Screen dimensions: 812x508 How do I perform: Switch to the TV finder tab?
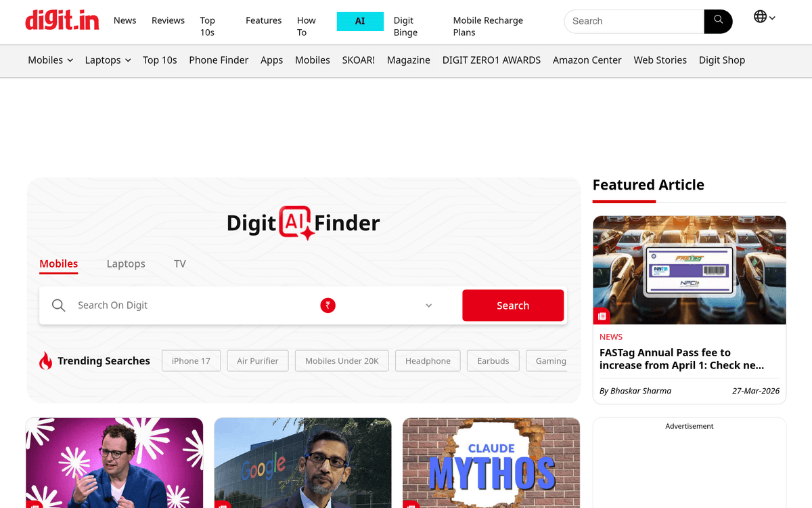coord(180,263)
